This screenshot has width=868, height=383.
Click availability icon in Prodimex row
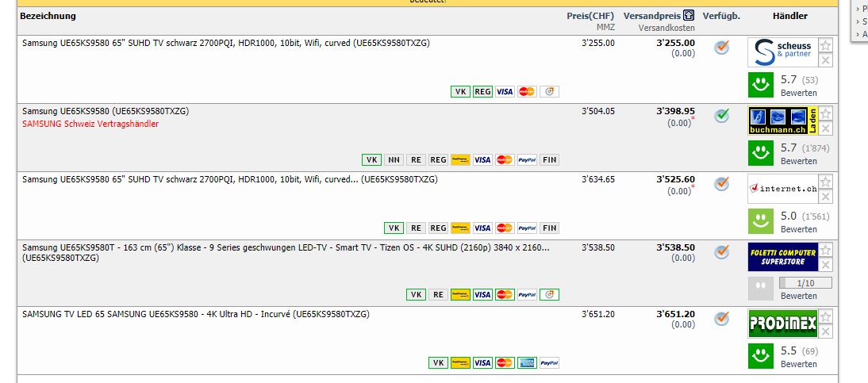[x=721, y=318]
